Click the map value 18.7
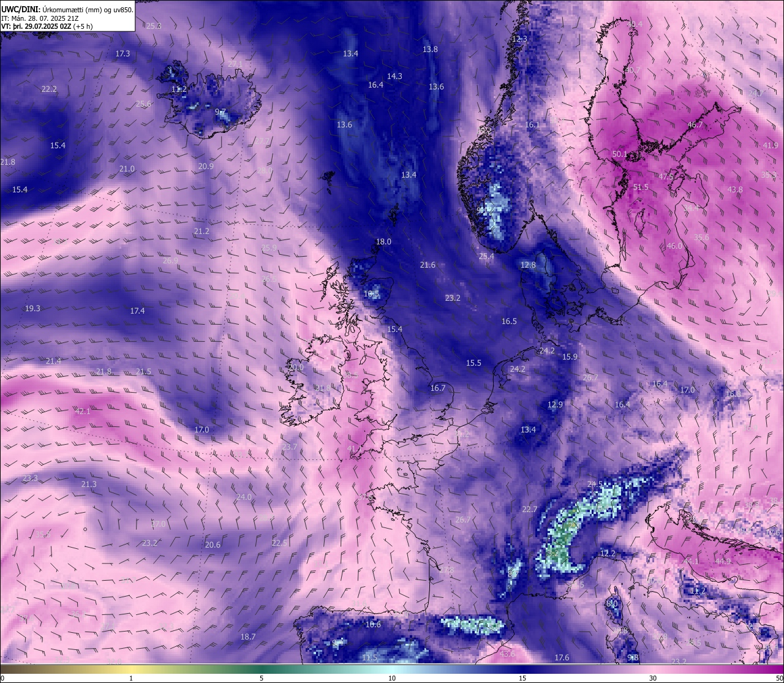Image resolution: width=784 pixels, height=683 pixels. [247, 637]
